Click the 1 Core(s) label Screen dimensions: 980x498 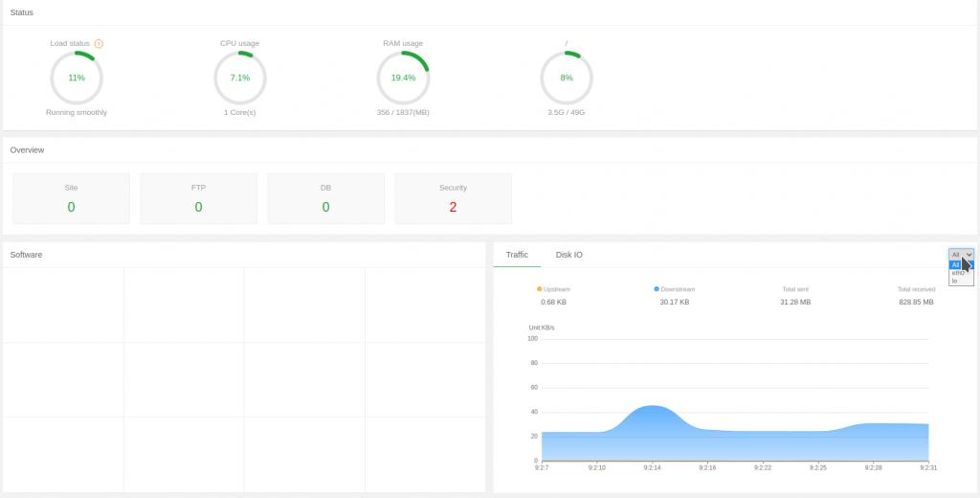[240, 113]
